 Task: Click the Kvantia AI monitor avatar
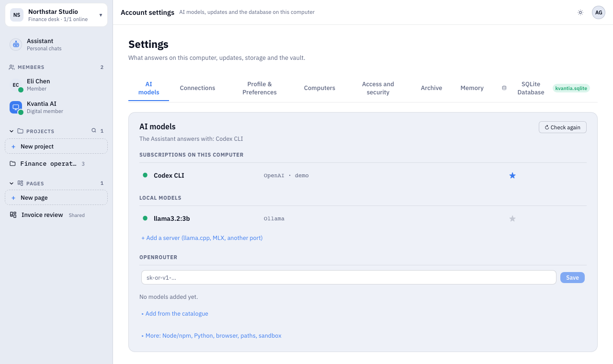pos(16,107)
